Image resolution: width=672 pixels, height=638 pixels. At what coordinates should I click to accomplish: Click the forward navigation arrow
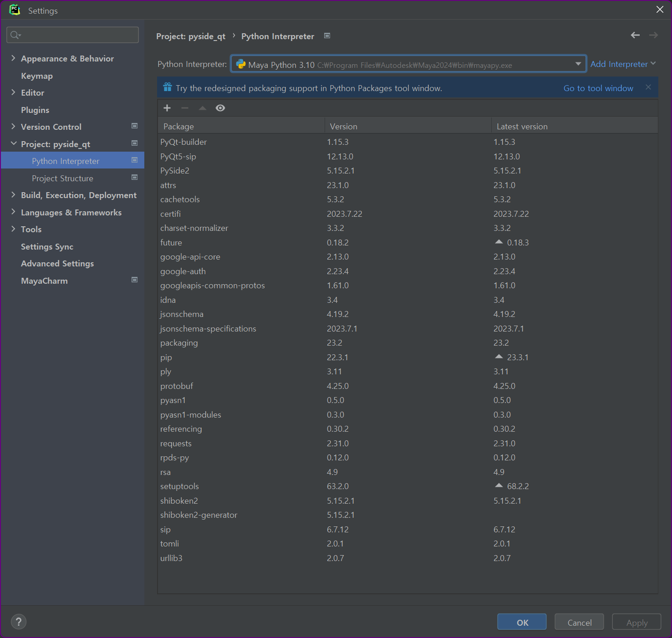tap(654, 35)
